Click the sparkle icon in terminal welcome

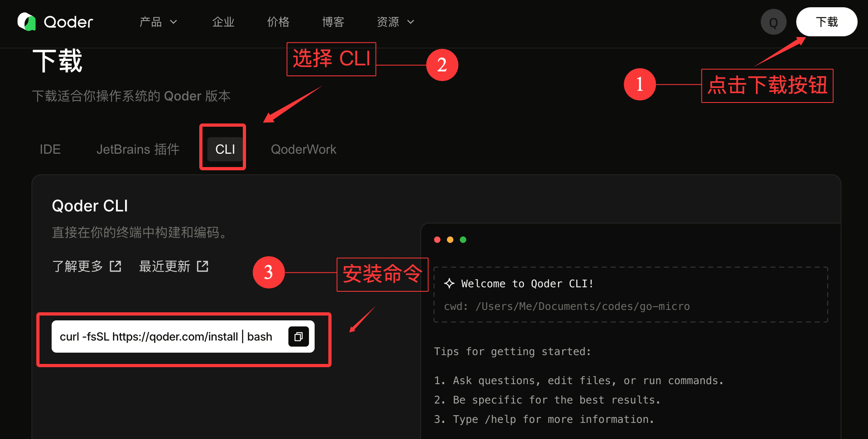tap(449, 284)
